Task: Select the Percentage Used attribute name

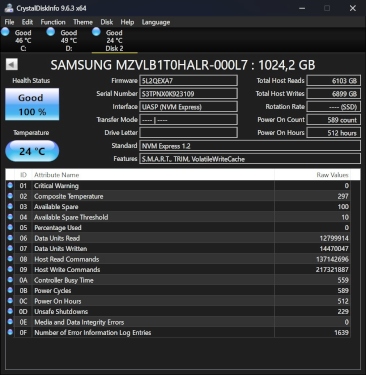Action: pos(58,228)
